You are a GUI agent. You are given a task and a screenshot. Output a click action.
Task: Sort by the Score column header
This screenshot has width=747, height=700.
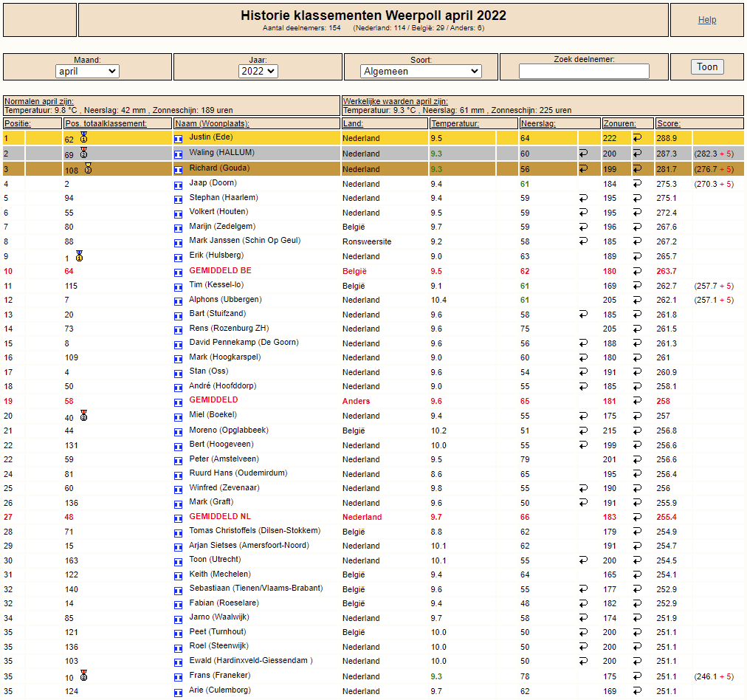[x=668, y=123]
